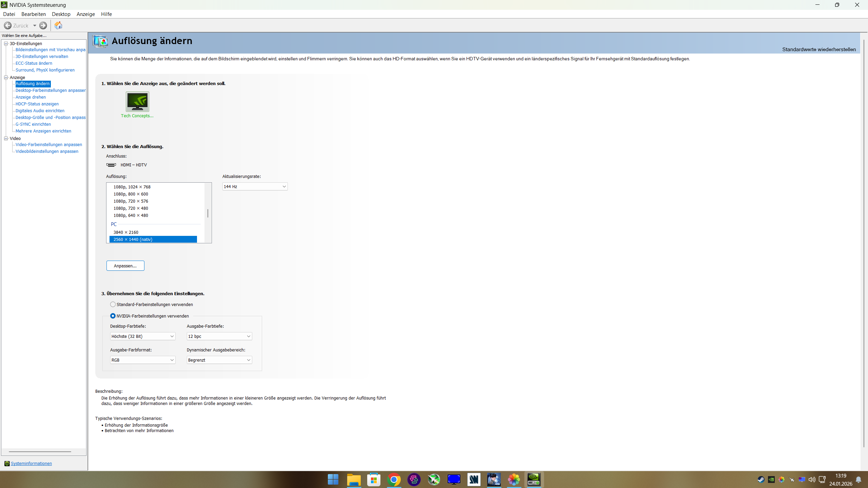Open Anzeige drehen page

[31, 97]
